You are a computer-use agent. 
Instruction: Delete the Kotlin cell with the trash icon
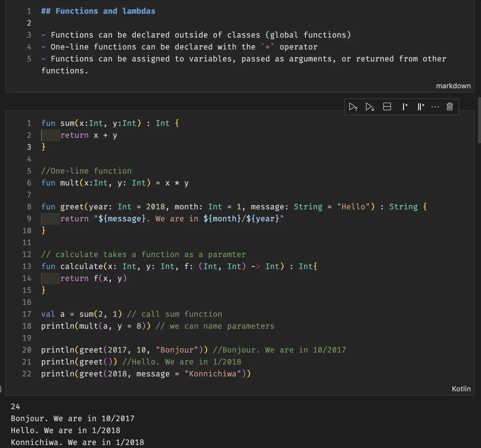[450, 107]
